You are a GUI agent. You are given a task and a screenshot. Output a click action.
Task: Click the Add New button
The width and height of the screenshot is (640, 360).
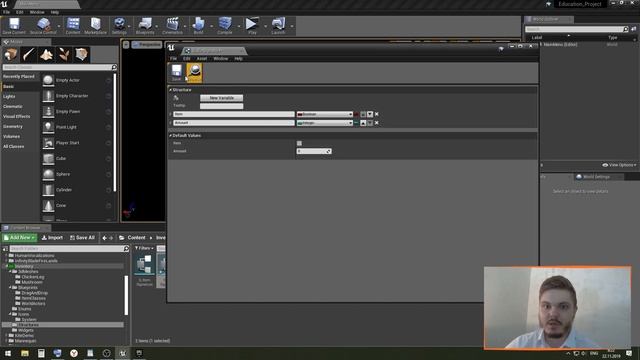point(20,238)
